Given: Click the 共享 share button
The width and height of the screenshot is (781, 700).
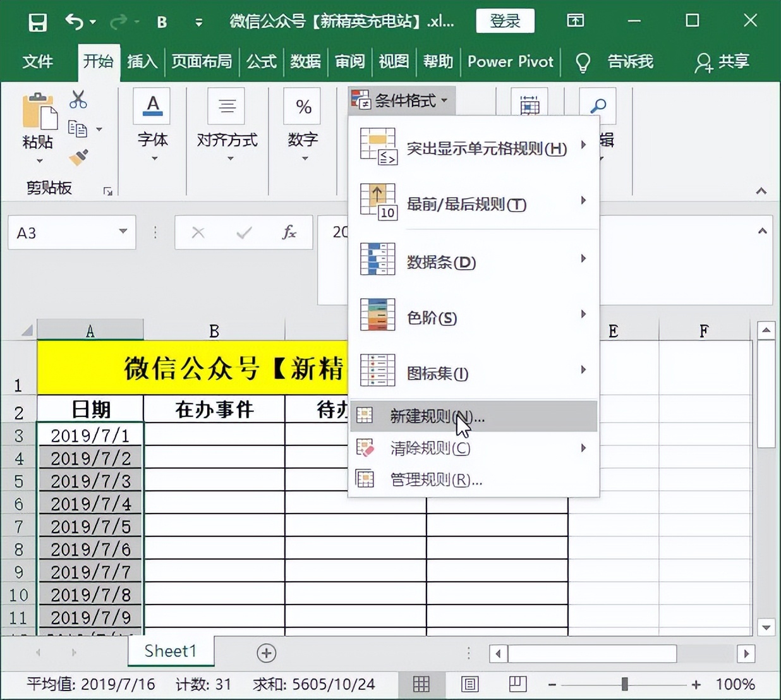Looking at the screenshot, I should 722,61.
